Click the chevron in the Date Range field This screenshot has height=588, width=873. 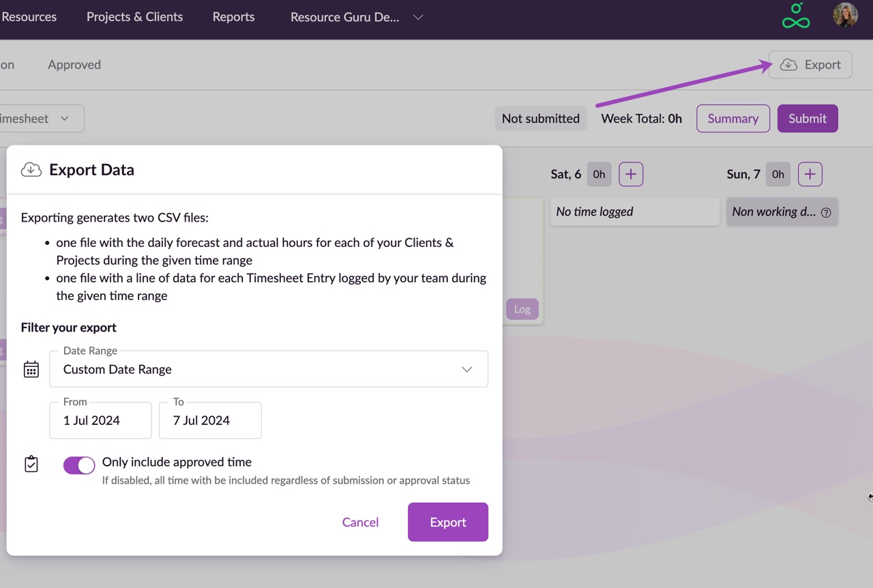pyautogui.click(x=467, y=370)
